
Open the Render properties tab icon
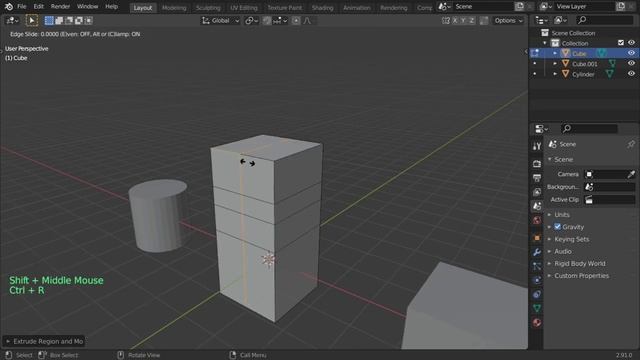click(x=537, y=164)
